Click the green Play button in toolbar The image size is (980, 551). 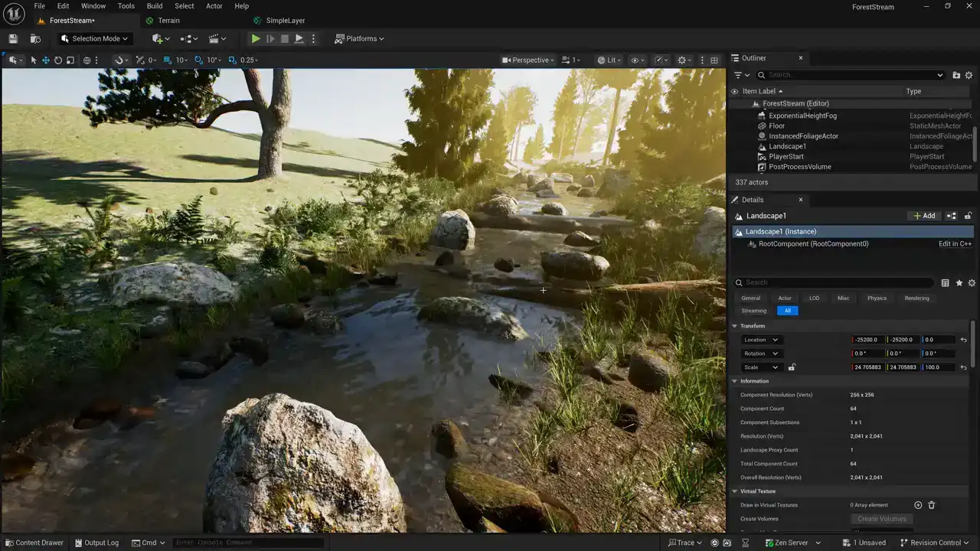click(256, 38)
